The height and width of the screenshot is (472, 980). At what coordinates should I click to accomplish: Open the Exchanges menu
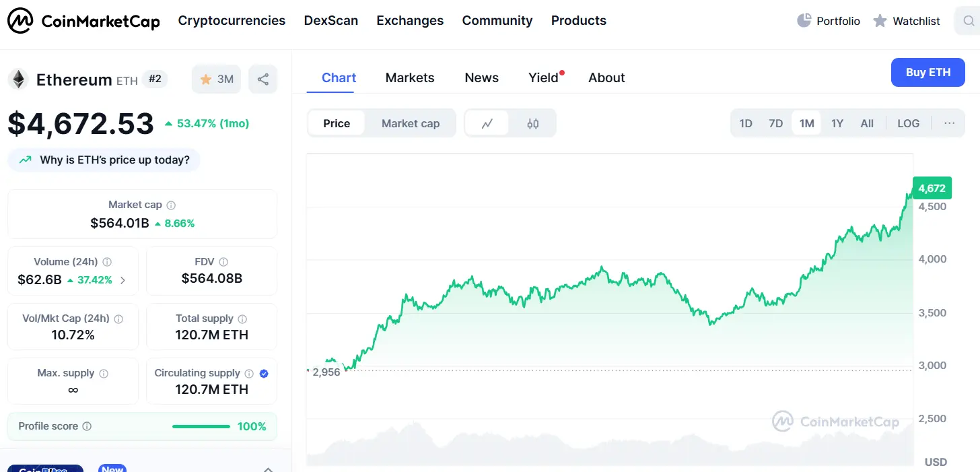(x=410, y=21)
